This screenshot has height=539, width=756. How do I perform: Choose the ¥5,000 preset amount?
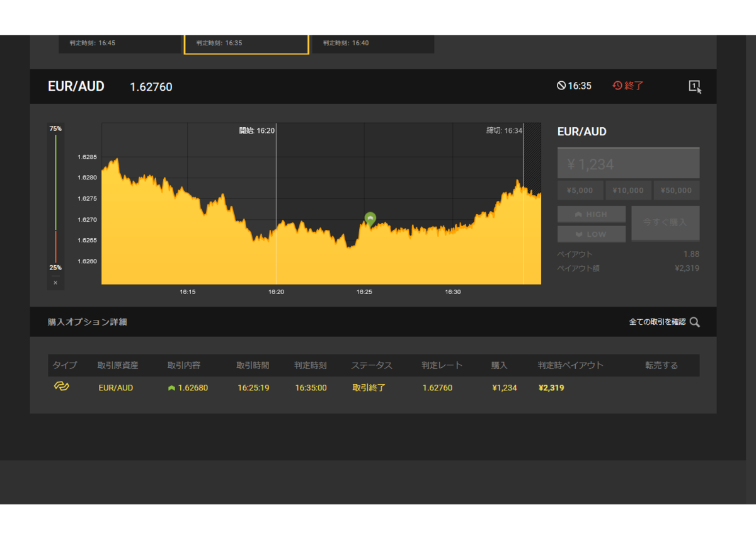[x=580, y=190]
